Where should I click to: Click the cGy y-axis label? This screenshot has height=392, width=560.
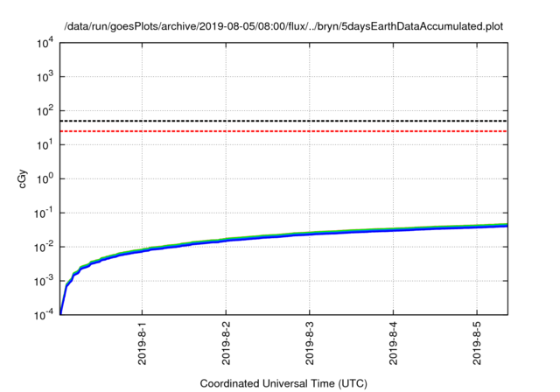coord(22,178)
